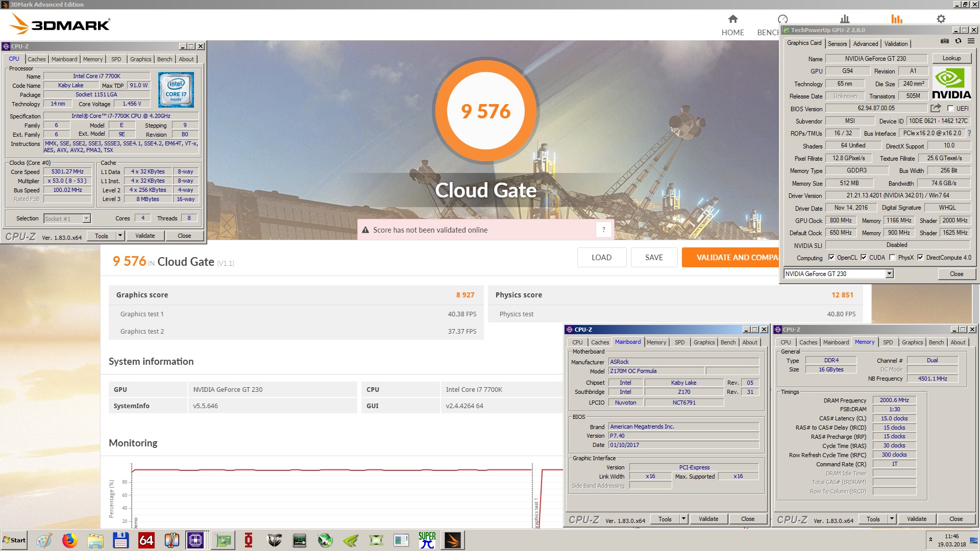Click Close button in GPU-Z window
The width and height of the screenshot is (980, 551).
(957, 274)
